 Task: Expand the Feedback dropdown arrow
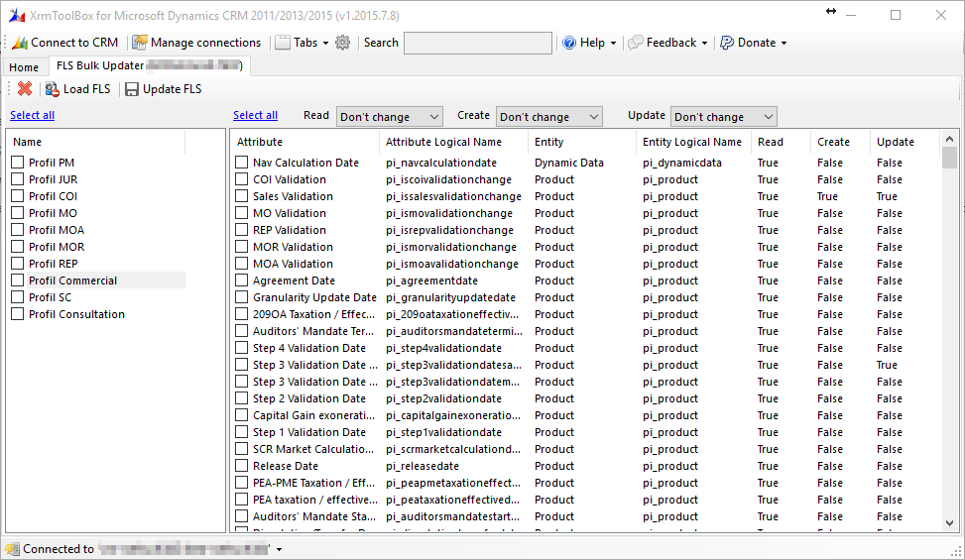pos(704,43)
